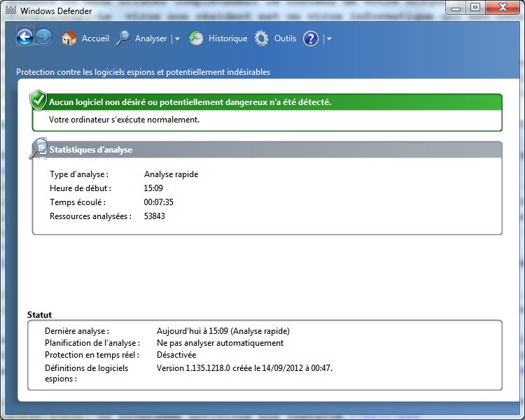Click the 'Statut' section heading
The image size is (525, 420).
39,315
